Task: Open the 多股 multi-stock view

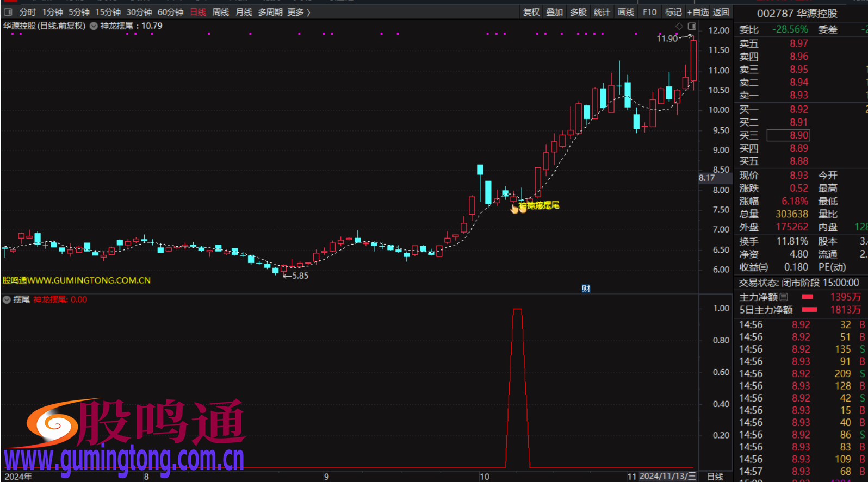Action: 578,12
